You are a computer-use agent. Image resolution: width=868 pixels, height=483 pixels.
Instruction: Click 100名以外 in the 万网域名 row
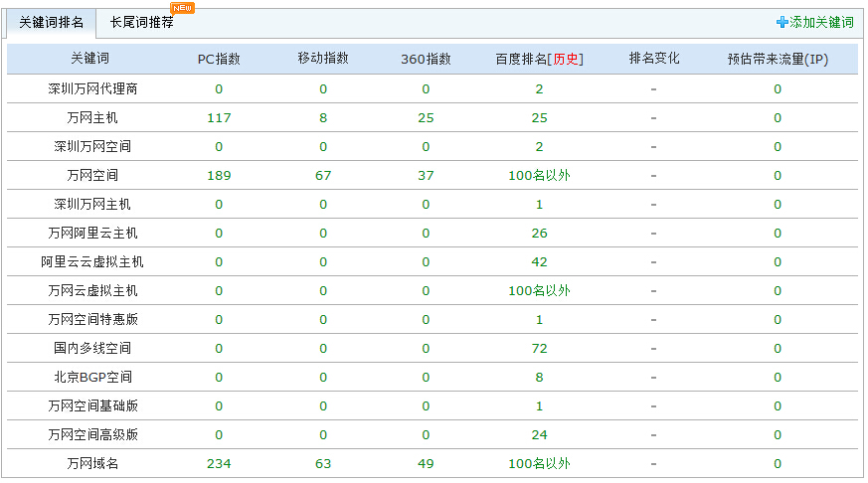click(539, 464)
